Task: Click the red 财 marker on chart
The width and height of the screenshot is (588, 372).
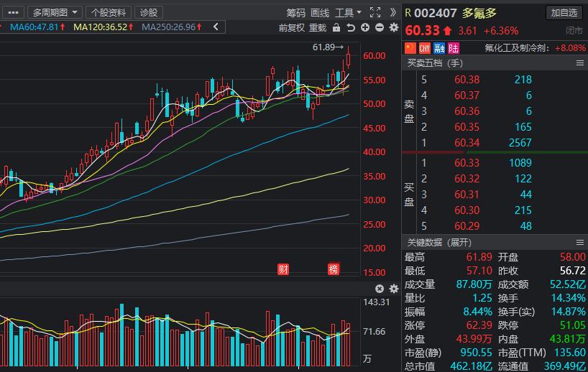Action: (x=283, y=269)
